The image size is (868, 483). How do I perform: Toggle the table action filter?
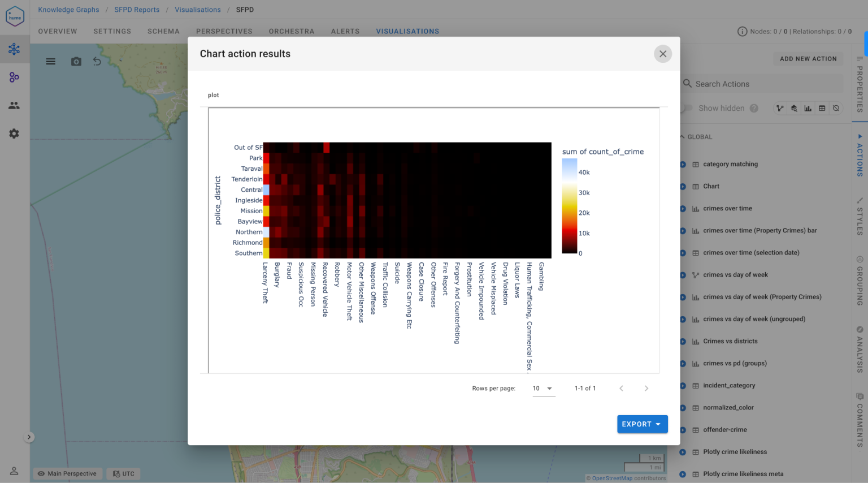coord(822,109)
